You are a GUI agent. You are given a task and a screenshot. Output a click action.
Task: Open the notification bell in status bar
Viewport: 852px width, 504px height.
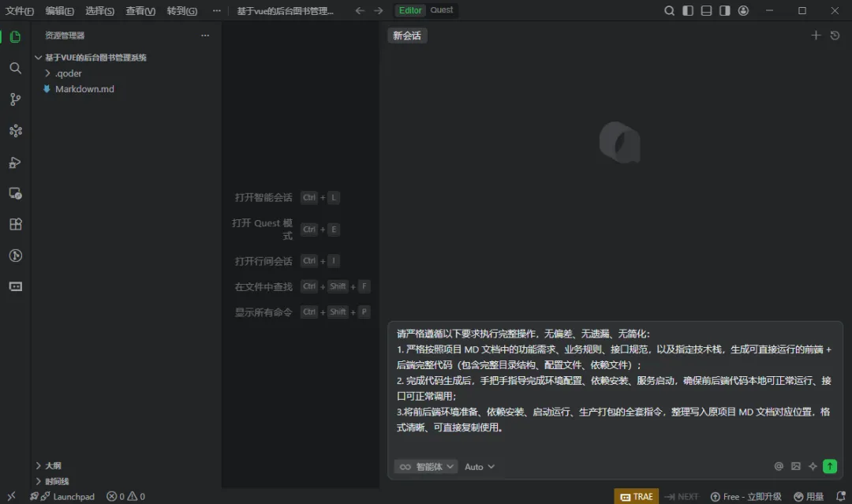[839, 496]
